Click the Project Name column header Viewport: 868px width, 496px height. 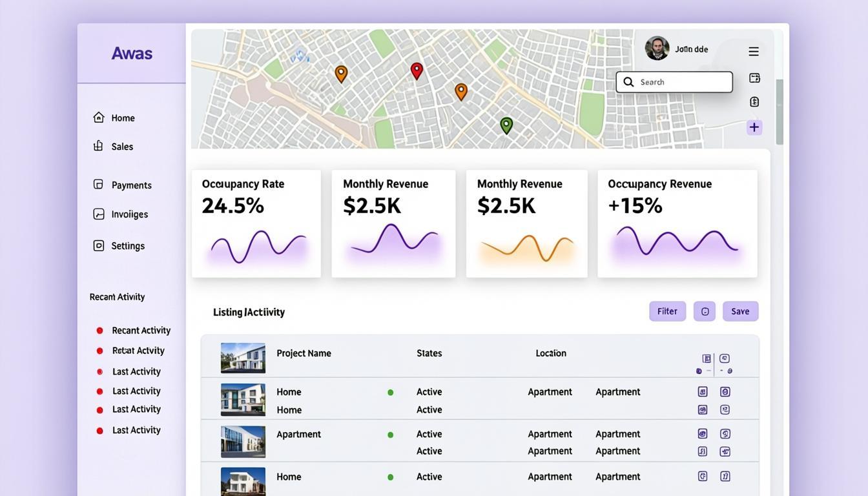(304, 353)
